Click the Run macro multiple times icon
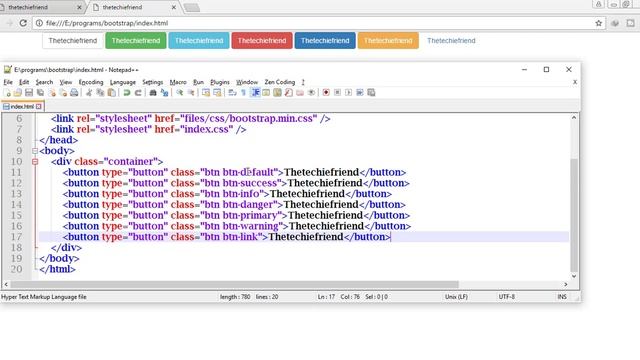This screenshot has height=360, width=640. point(360,93)
